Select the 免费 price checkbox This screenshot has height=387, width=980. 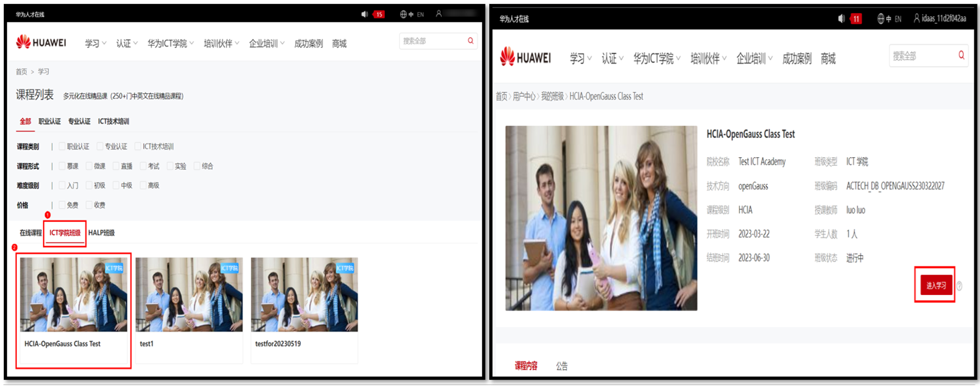pyautogui.click(x=63, y=205)
